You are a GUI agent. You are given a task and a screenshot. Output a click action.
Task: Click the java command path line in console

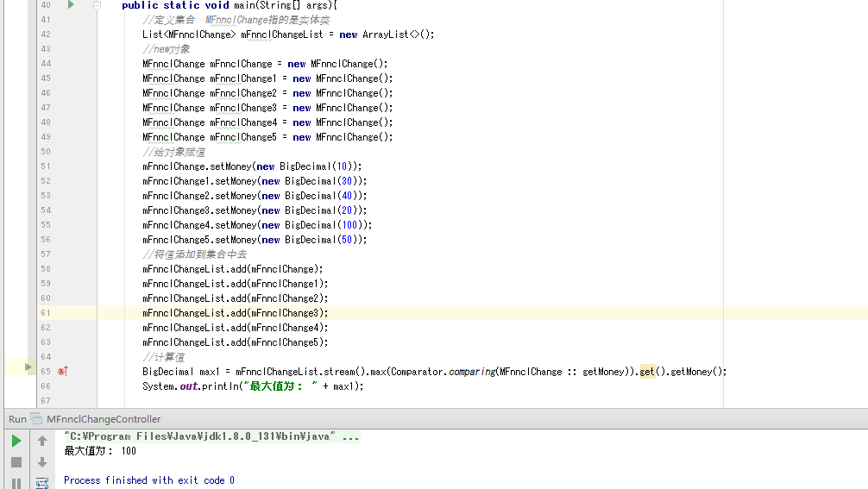coord(211,436)
